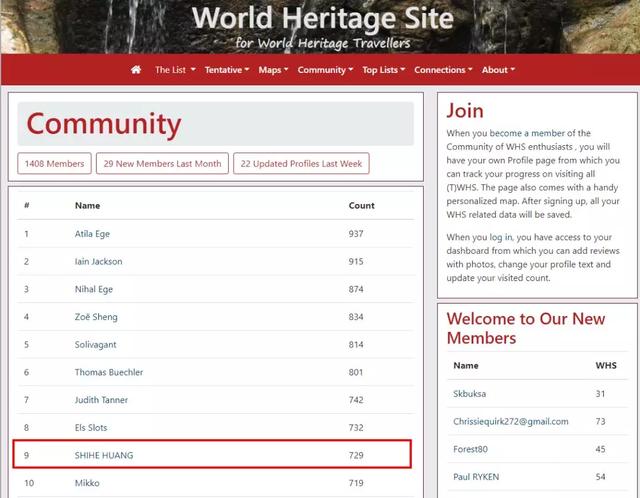
Task: View new member Forest80's profile
Action: pyautogui.click(x=470, y=449)
